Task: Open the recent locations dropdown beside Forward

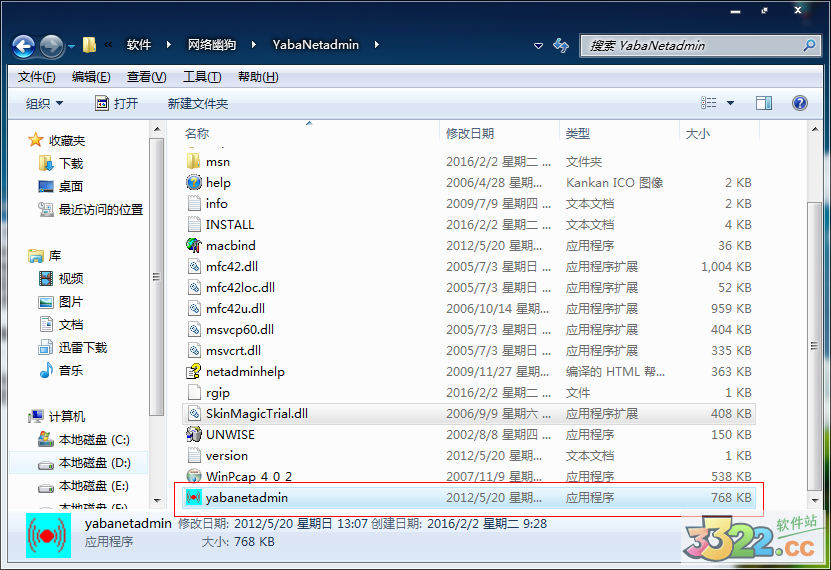Action: click(x=71, y=47)
